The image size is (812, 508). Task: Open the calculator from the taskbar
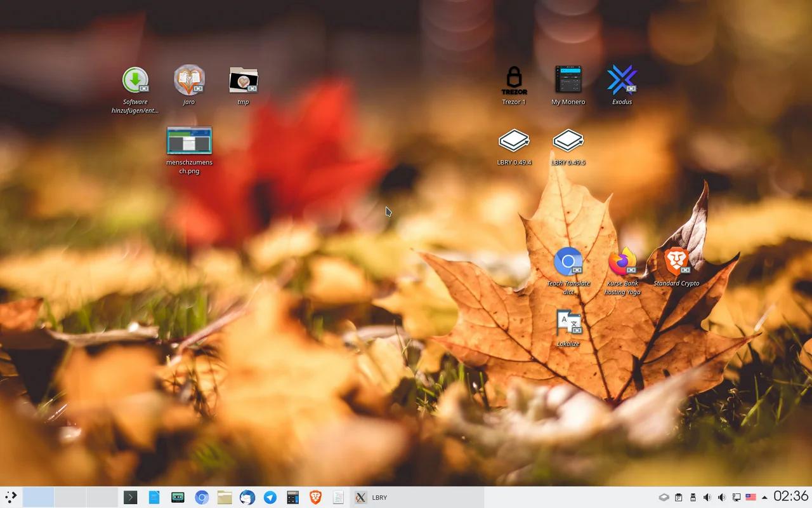(x=292, y=497)
